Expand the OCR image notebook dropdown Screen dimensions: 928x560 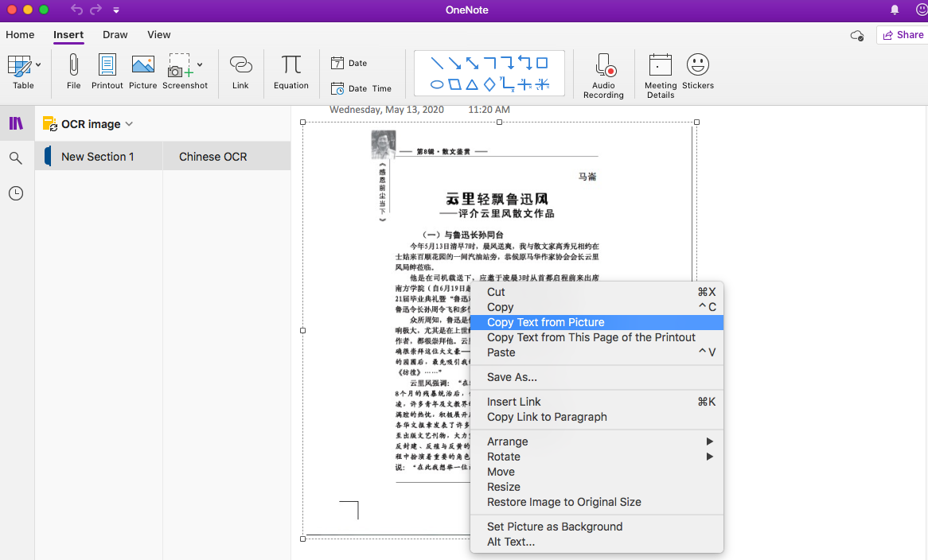click(x=129, y=124)
